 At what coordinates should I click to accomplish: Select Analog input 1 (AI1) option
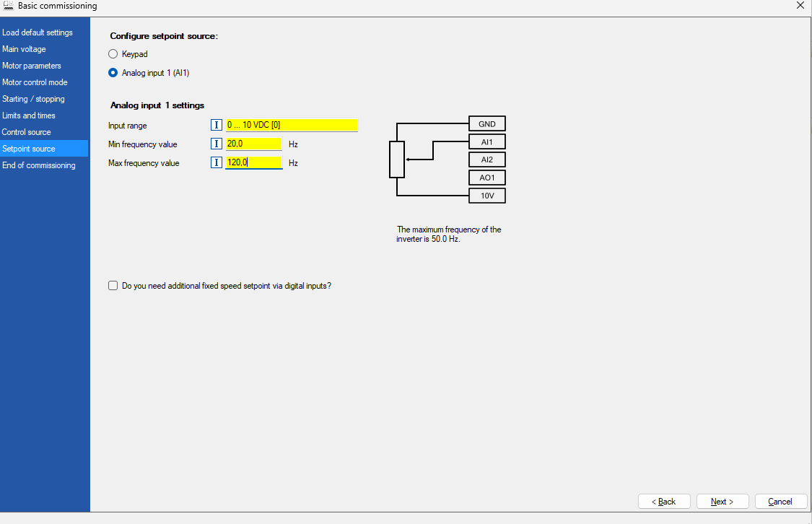click(x=113, y=73)
